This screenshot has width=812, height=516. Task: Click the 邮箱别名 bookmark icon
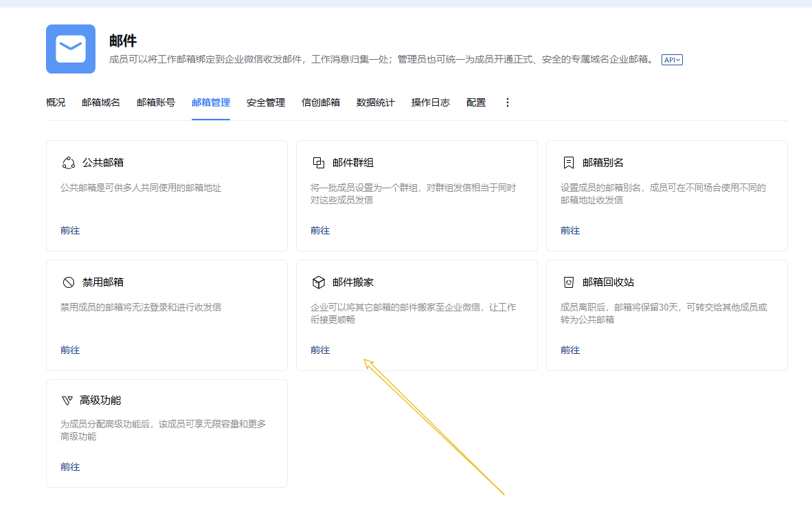[568, 163]
